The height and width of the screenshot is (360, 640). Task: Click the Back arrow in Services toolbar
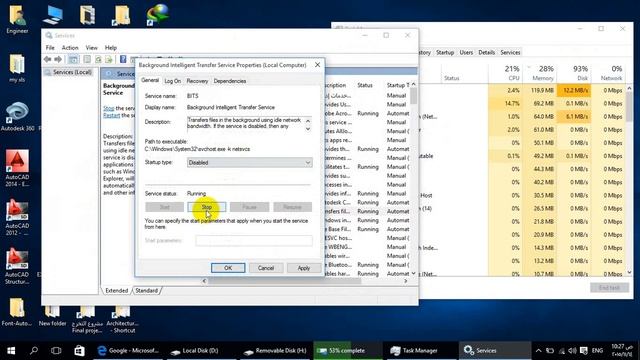[47, 60]
